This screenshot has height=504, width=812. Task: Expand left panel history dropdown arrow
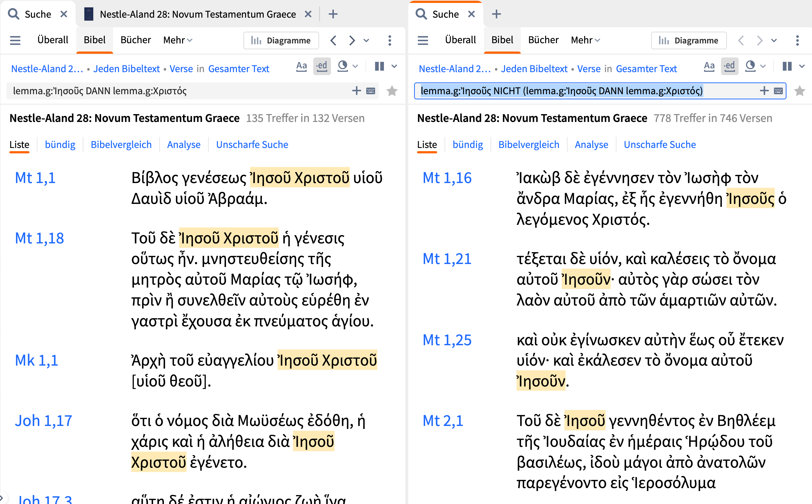click(x=366, y=40)
